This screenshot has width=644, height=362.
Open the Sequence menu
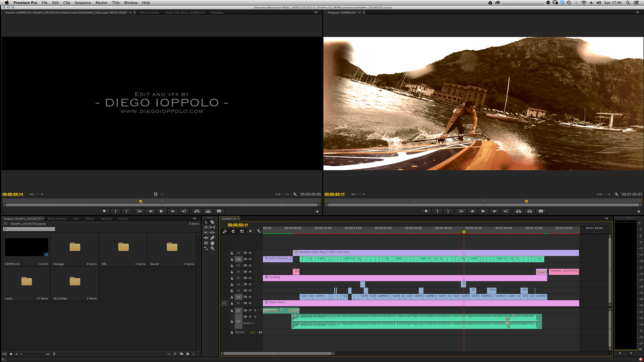pyautogui.click(x=83, y=3)
